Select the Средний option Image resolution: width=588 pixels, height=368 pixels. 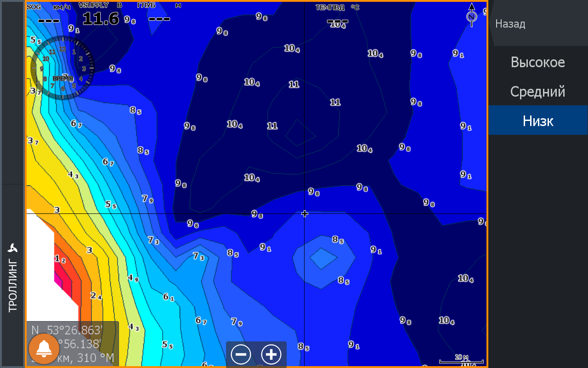tap(538, 92)
